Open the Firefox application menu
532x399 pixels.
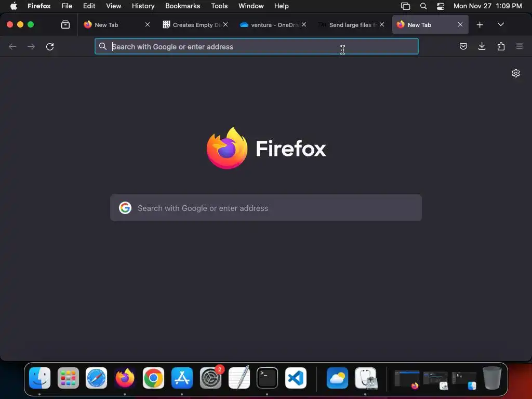click(x=39, y=6)
